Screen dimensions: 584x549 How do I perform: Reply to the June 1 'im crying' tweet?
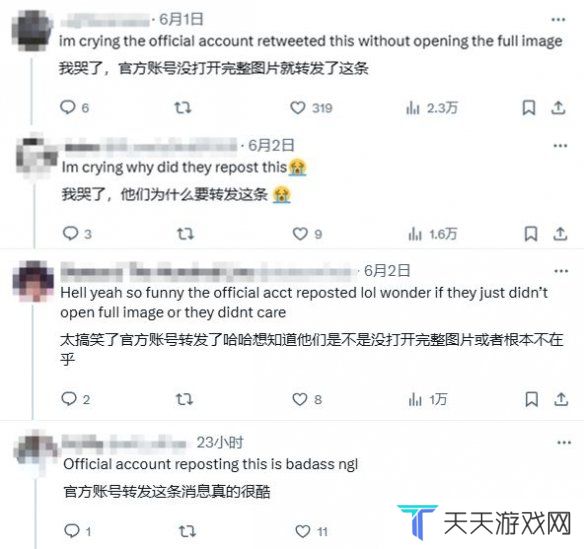(68, 107)
